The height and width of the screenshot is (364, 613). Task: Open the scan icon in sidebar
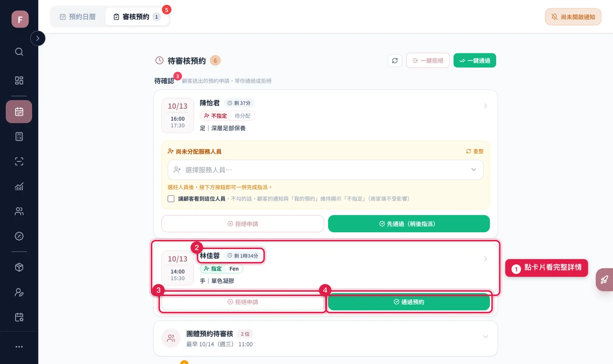click(x=19, y=161)
